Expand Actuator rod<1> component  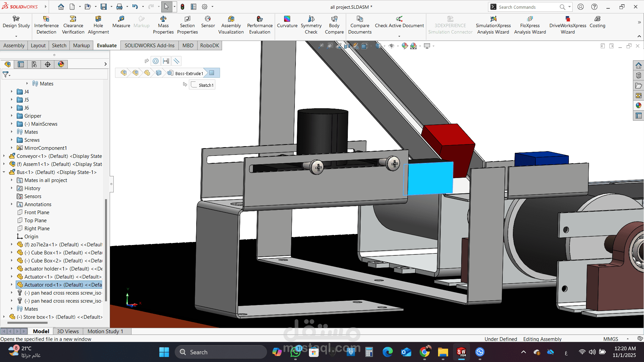[11, 285]
